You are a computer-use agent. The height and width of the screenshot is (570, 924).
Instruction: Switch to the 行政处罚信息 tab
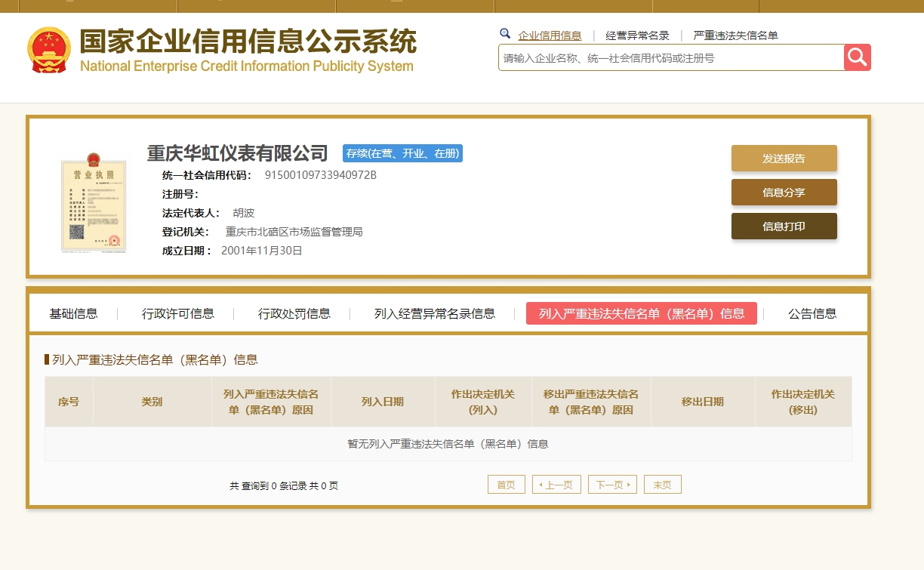(x=294, y=313)
